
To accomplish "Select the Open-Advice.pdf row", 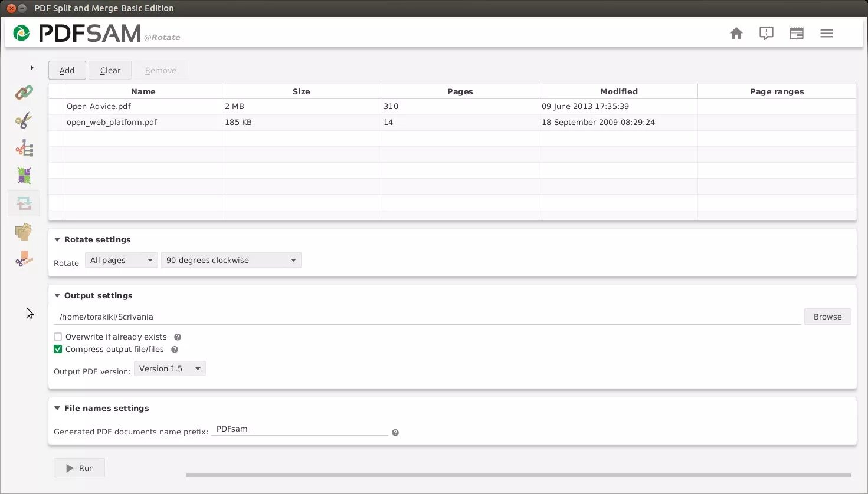I will click(452, 107).
